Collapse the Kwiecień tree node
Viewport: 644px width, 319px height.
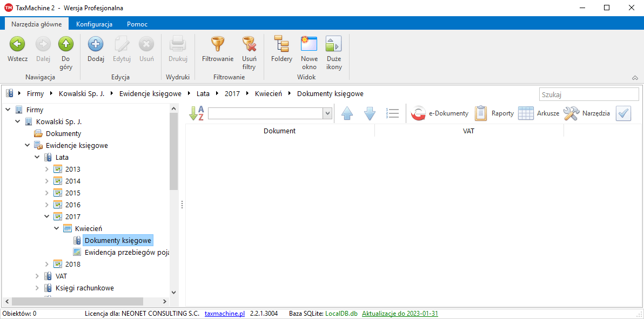click(x=57, y=229)
